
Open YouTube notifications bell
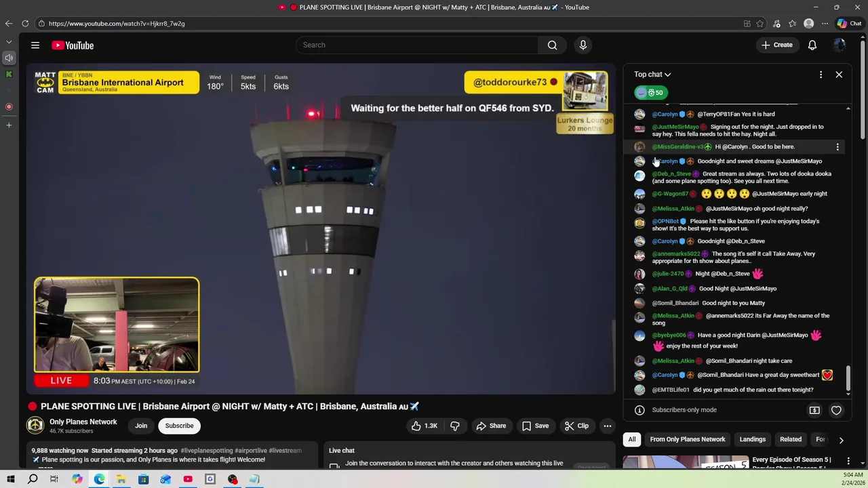coord(812,45)
